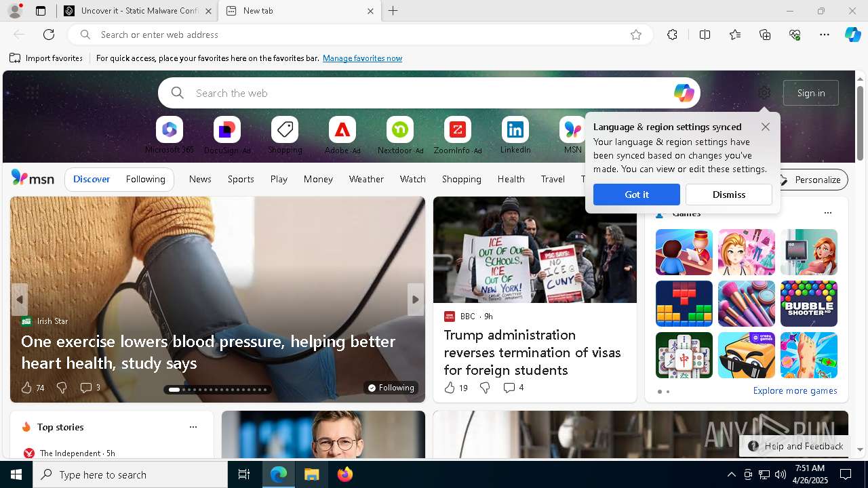Open the Edge profile icon
The height and width of the screenshot is (488, 868).
coord(14,11)
